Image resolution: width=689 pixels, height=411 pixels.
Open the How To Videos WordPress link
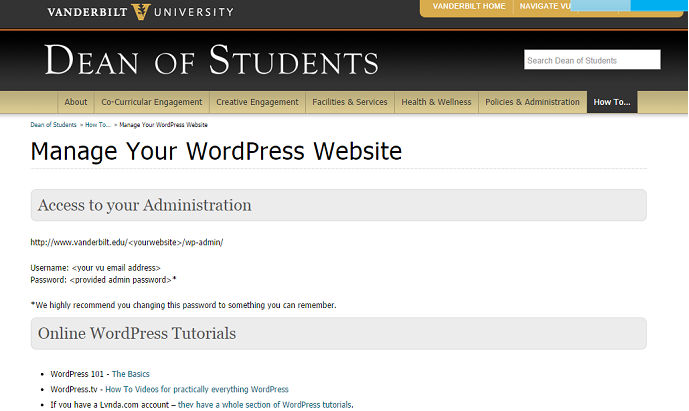(x=197, y=389)
